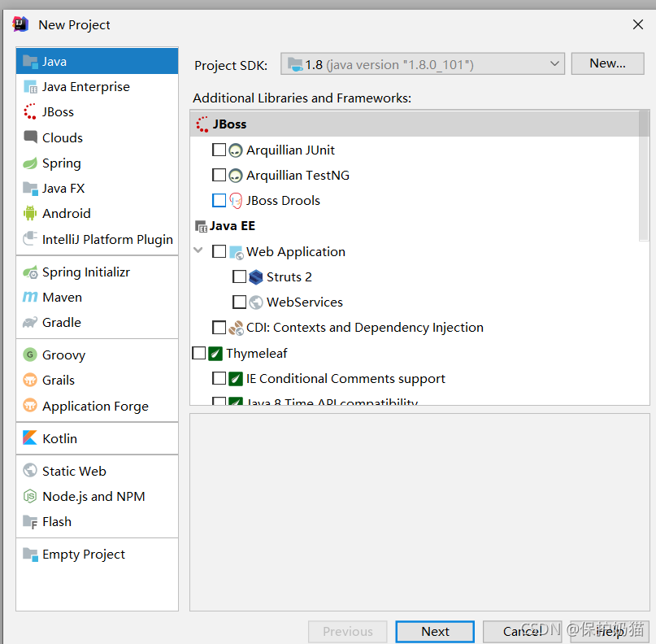Click the Groovy G icon
656x644 pixels.
[30, 355]
